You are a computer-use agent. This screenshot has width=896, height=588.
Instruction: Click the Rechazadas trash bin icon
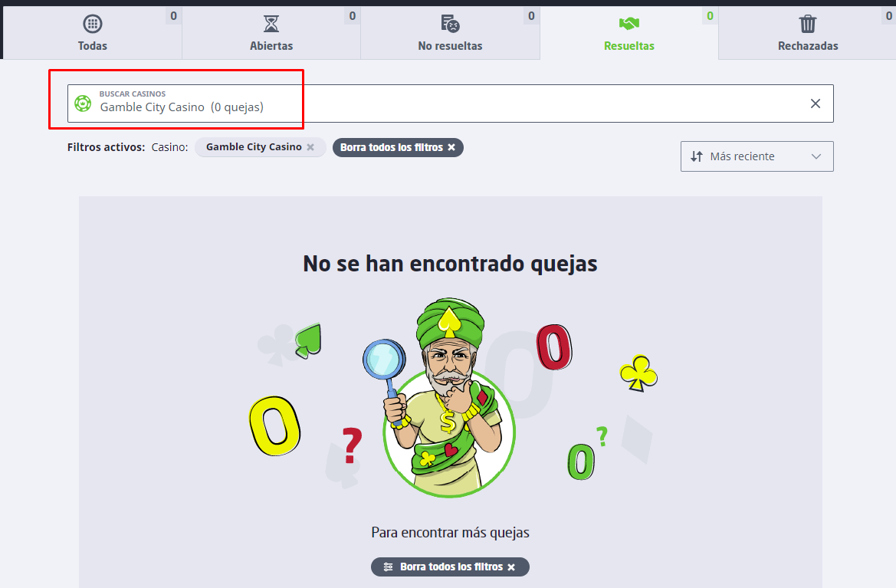click(808, 24)
